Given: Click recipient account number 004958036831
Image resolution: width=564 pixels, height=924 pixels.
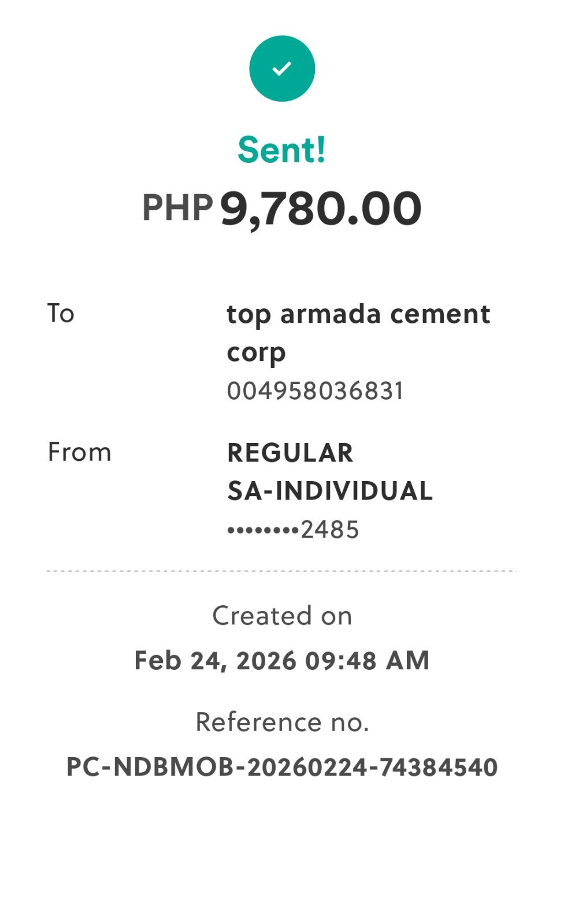Looking at the screenshot, I should 316,391.
